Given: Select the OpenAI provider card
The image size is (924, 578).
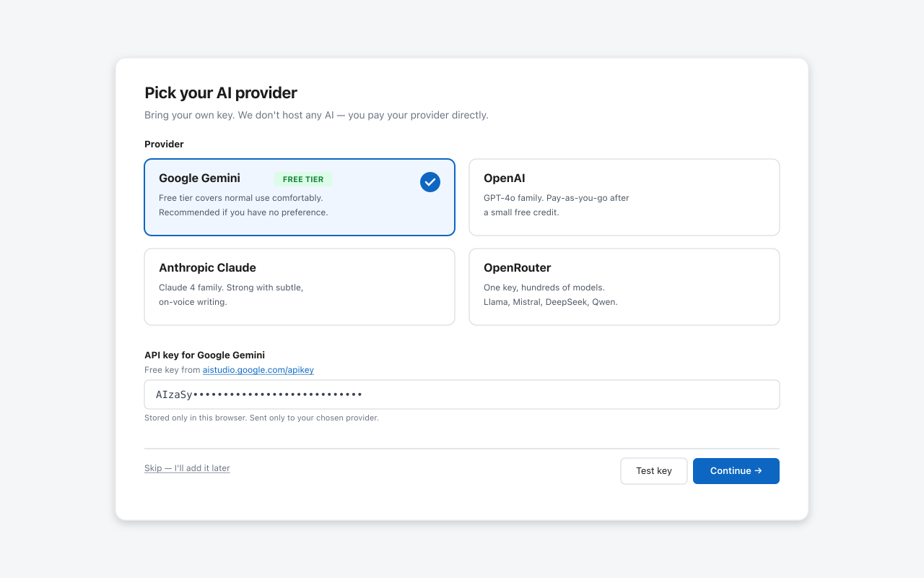Looking at the screenshot, I should pyautogui.click(x=624, y=197).
